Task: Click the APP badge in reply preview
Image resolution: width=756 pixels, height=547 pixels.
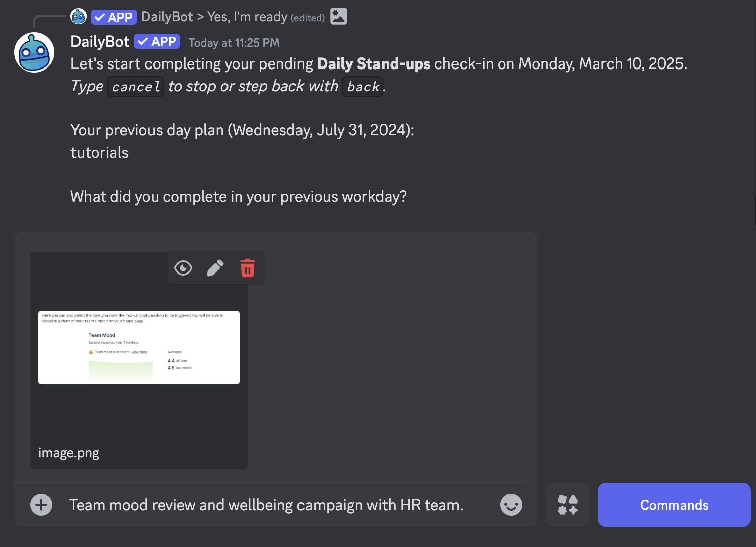Action: [x=114, y=17]
